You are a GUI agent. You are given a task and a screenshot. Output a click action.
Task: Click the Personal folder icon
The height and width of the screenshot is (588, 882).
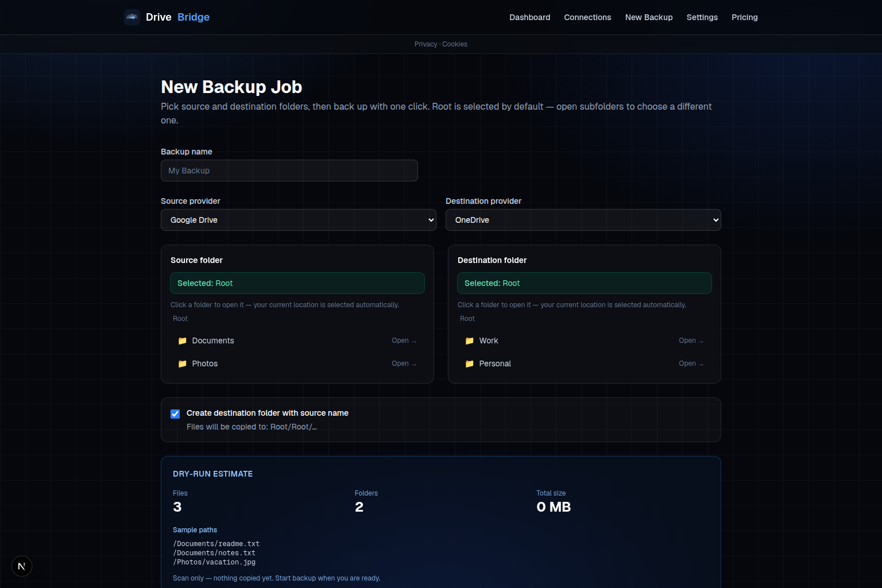click(x=470, y=363)
